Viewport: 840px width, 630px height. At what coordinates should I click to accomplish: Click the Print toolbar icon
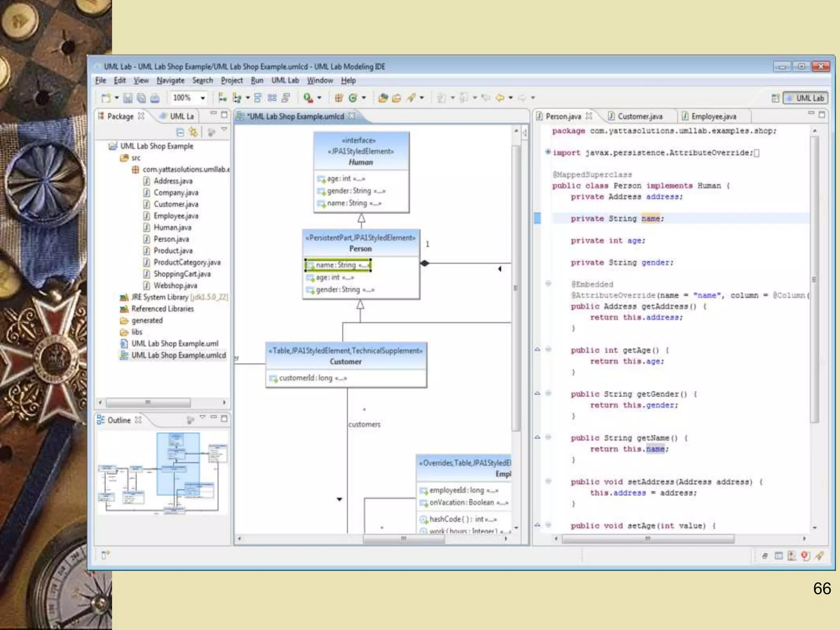[x=155, y=98]
